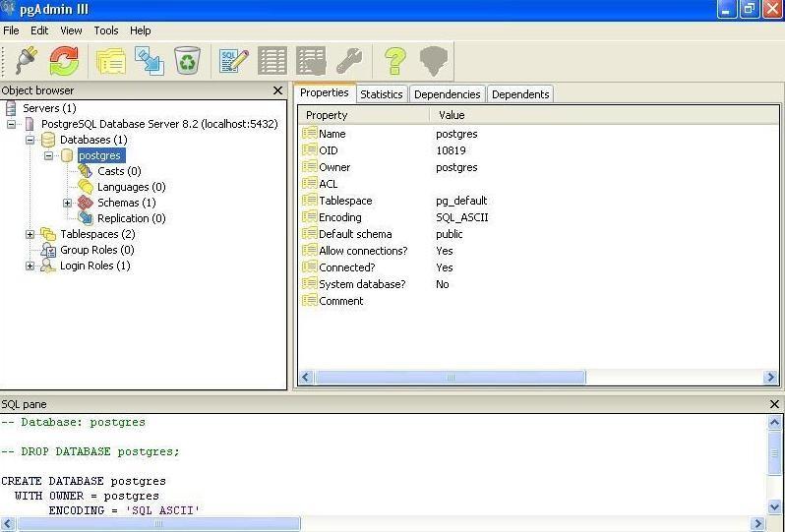
Task: Click the property icon beside Encoding
Action: click(x=310, y=216)
